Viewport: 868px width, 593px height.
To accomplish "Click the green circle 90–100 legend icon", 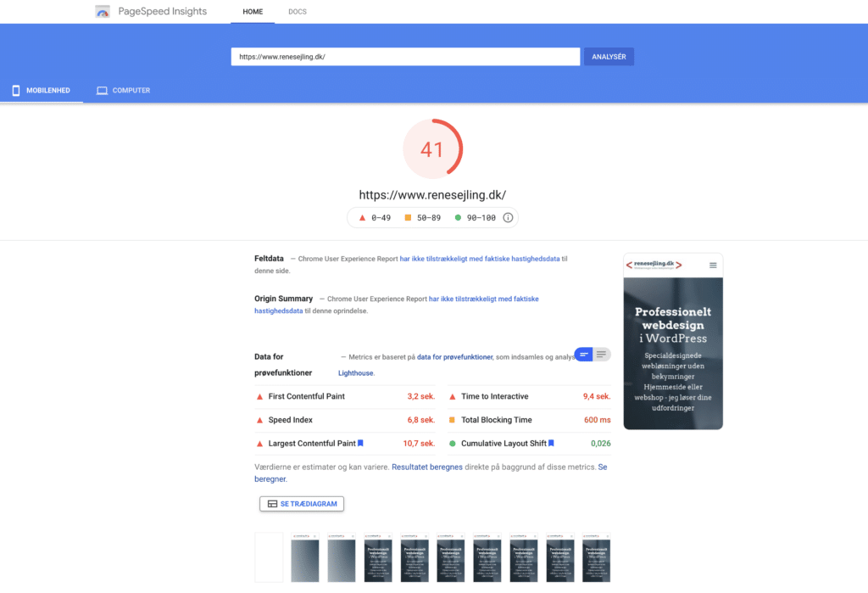I will 458,218.
